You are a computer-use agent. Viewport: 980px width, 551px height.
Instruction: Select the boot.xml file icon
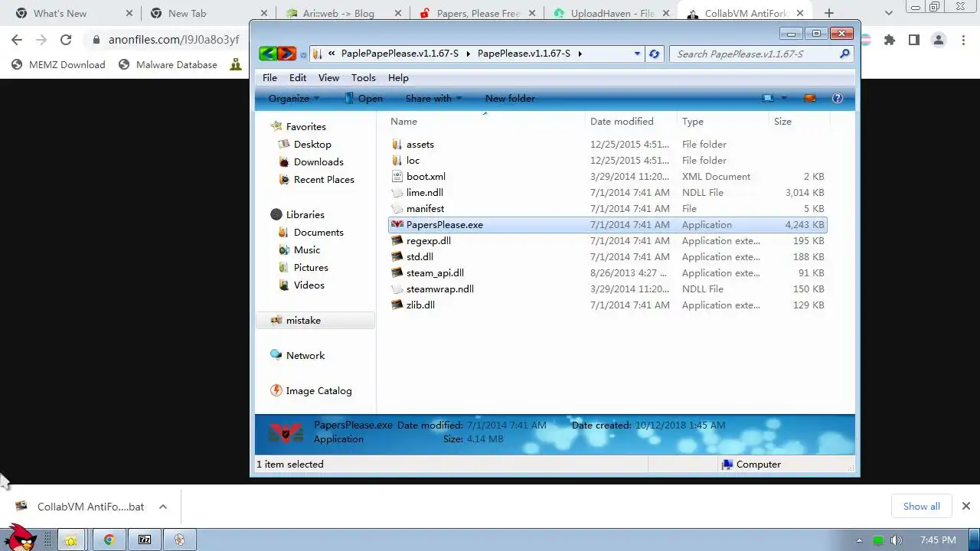pyautogui.click(x=397, y=176)
